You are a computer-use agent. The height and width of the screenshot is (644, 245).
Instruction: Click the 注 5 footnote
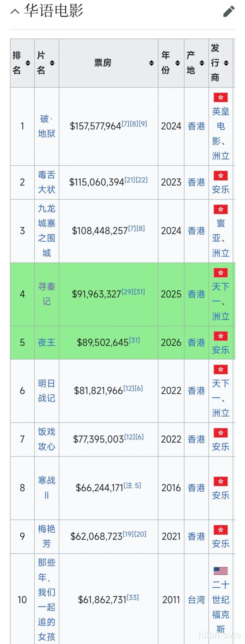(132, 485)
